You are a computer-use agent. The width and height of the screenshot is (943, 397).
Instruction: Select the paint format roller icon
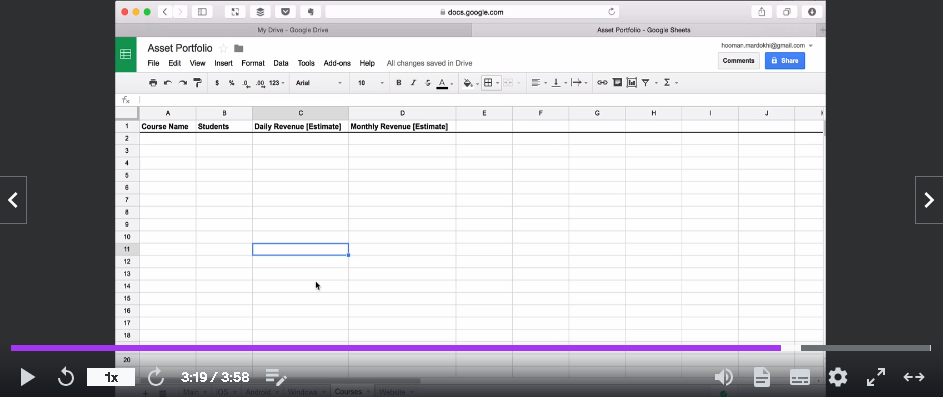tap(197, 83)
